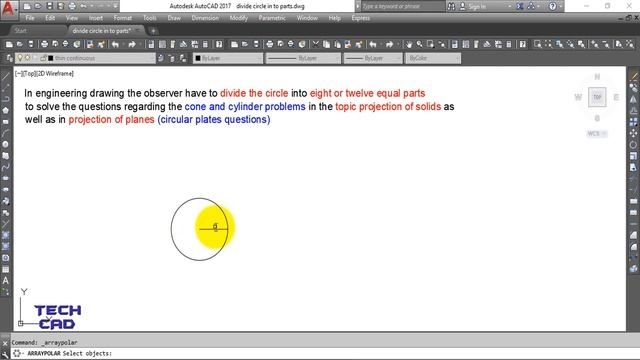Click the N compass letter on the ViewCube
The image size is (640, 360).
[x=597, y=77]
